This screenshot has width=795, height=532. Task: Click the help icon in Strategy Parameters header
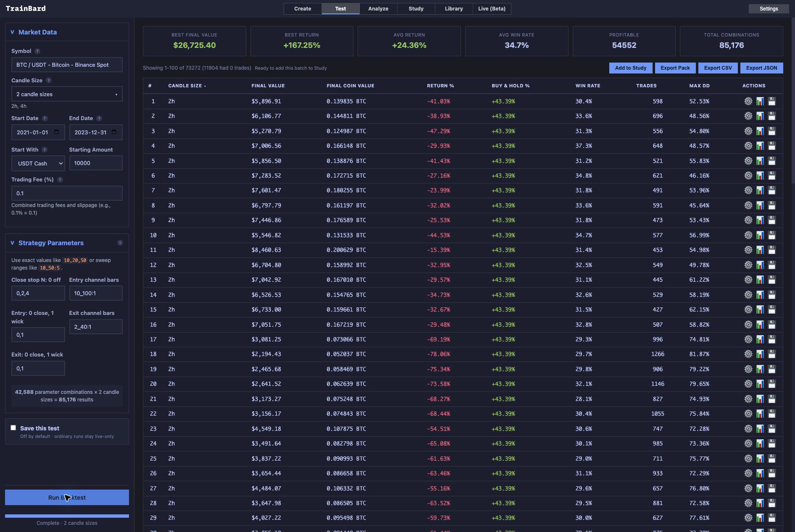120,243
